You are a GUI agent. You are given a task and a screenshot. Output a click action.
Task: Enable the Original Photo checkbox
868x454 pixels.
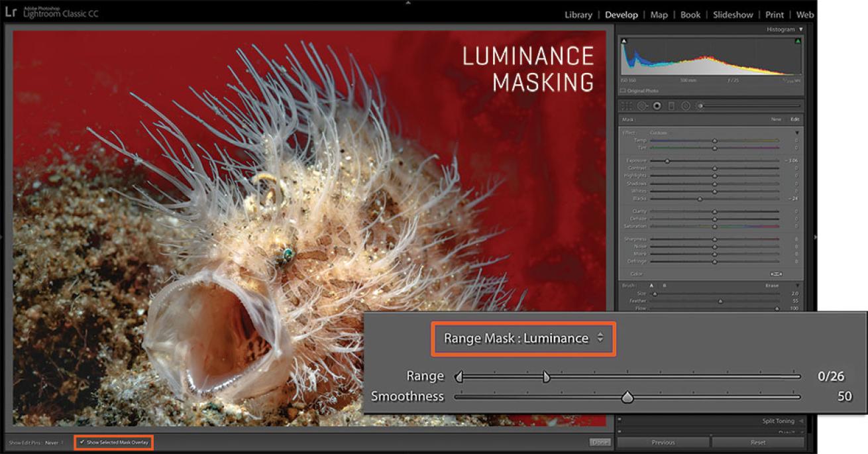(x=623, y=91)
